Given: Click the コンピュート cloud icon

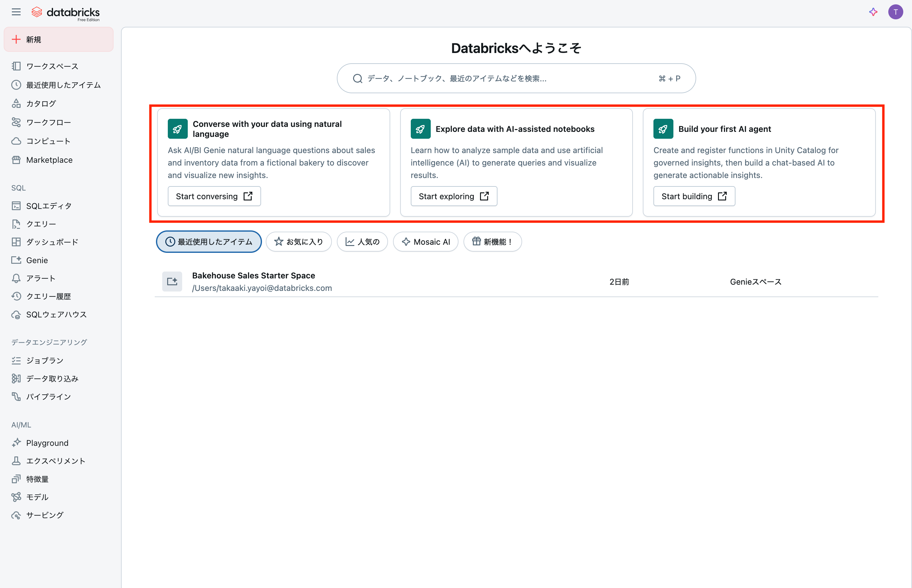Looking at the screenshot, I should pyautogui.click(x=16, y=141).
